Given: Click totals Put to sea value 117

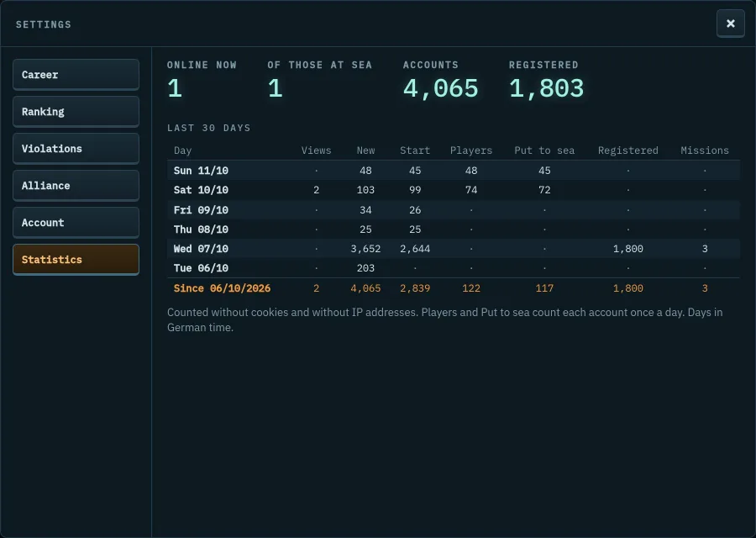Looking at the screenshot, I should click(x=544, y=288).
